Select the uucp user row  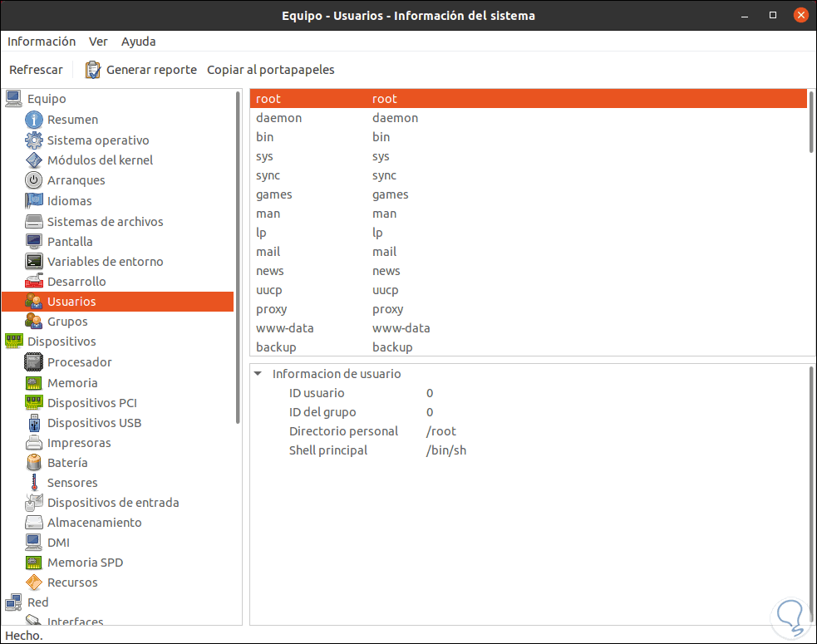[529, 290]
